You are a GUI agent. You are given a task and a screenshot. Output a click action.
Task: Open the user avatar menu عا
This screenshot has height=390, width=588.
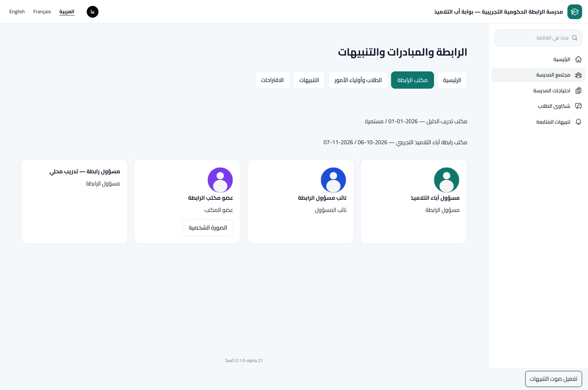click(x=93, y=12)
